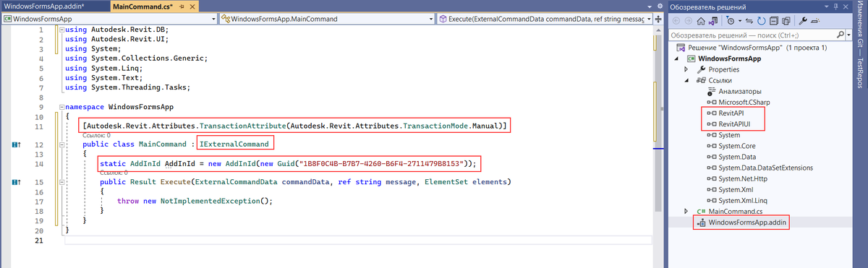Image resolution: width=868 pixels, height=268 pixels.
Task: Expand the MainCommand.cs tree node
Action: point(686,211)
